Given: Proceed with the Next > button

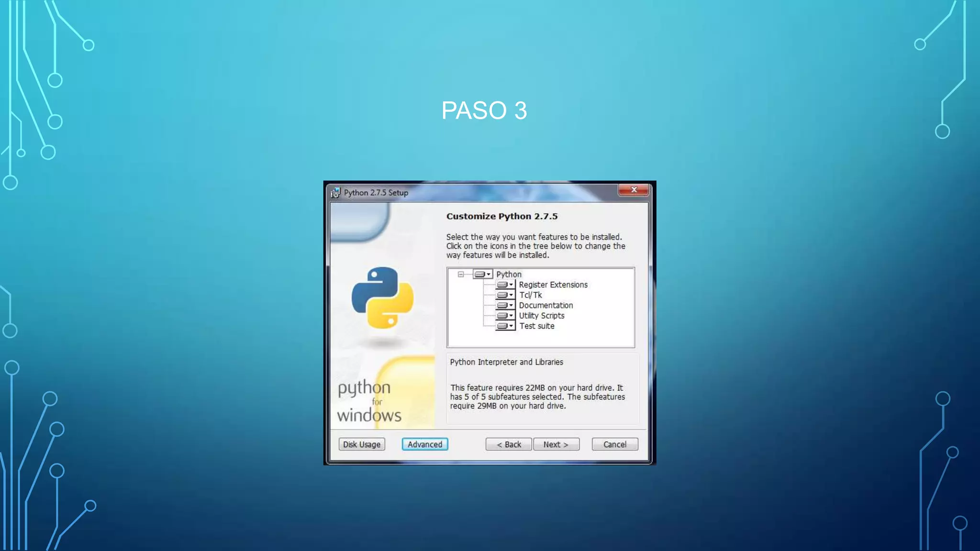Looking at the screenshot, I should (x=556, y=444).
